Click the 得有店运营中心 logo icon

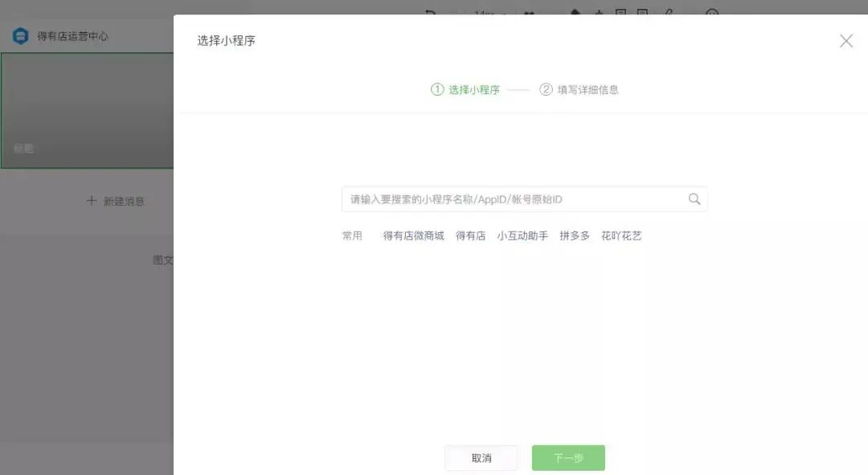[x=20, y=35]
